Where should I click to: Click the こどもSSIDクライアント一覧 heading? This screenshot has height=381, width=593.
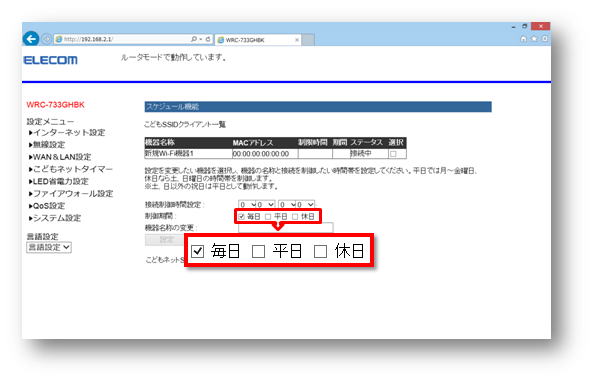(185, 124)
